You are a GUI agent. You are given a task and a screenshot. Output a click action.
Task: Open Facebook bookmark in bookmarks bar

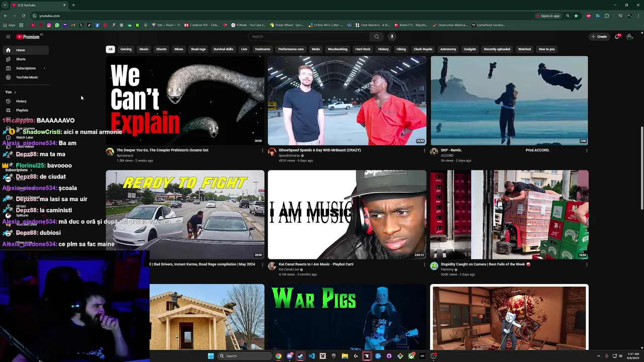[x=97, y=25]
